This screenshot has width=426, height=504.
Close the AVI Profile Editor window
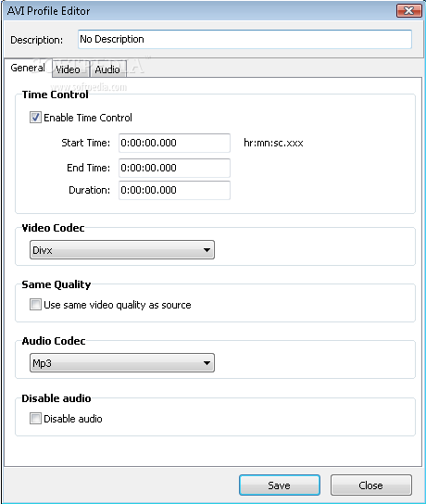[409, 11]
